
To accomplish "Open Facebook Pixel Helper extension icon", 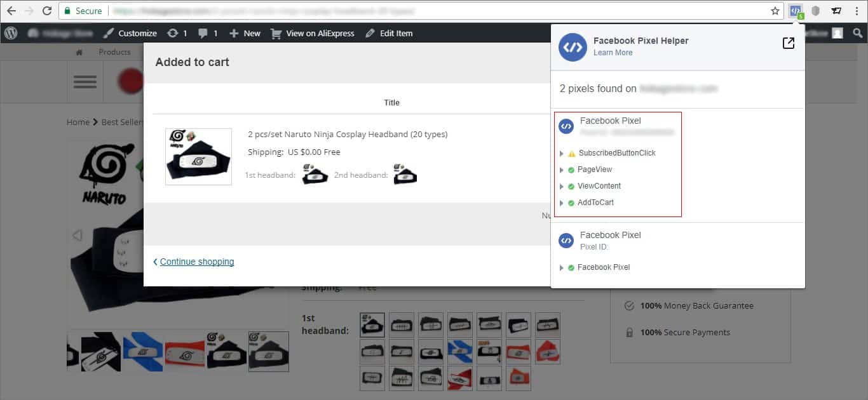I will [796, 11].
